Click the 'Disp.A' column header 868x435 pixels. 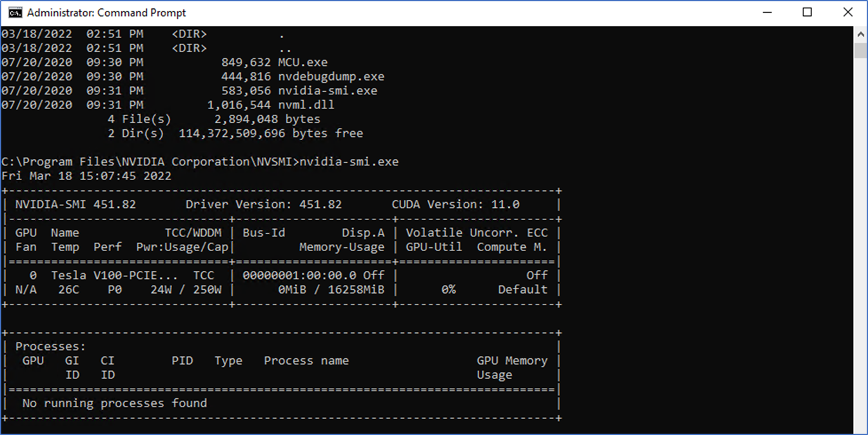363,233
